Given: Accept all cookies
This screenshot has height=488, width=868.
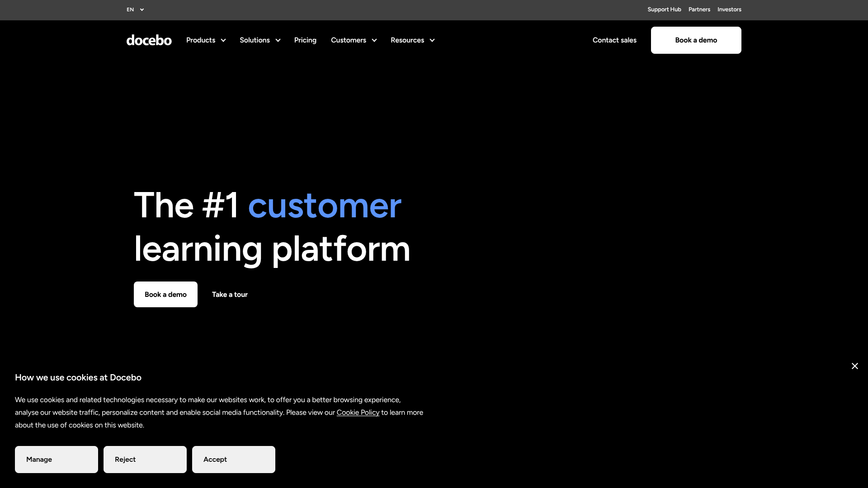Looking at the screenshot, I should 233,459.
